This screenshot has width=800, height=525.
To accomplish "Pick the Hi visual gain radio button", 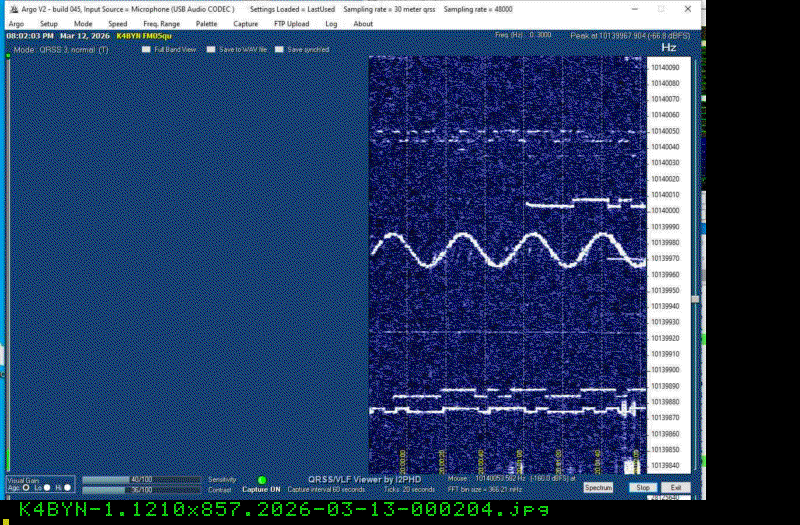I will [x=67, y=488].
